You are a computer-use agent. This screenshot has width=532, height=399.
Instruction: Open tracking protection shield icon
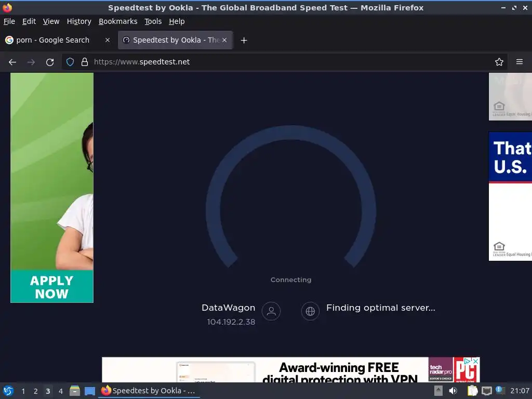(70, 62)
